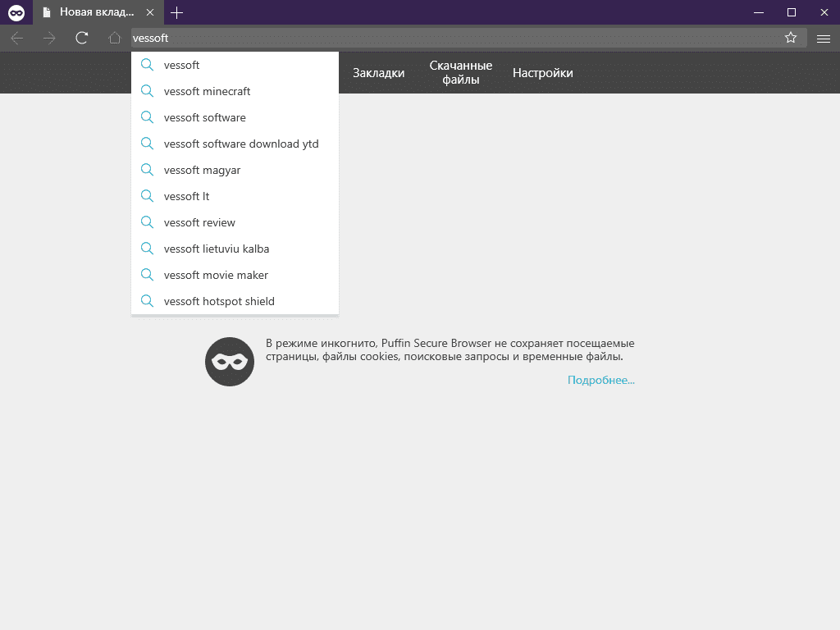Open Скачанные файлы section
This screenshot has height=630, width=840.
[461, 72]
